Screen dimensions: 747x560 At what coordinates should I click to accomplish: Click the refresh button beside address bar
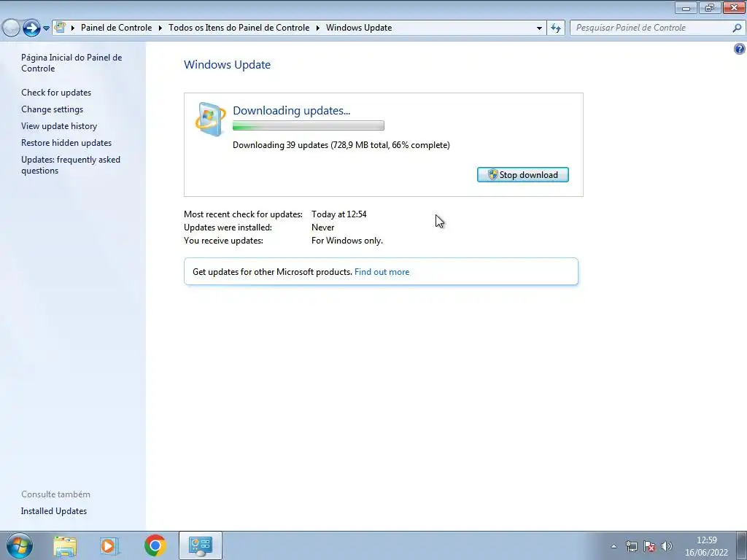click(x=555, y=28)
